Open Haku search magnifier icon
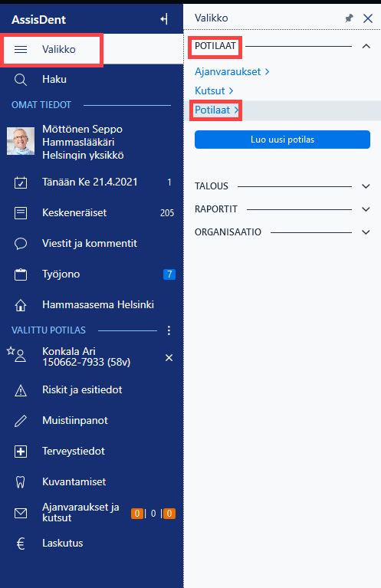This screenshot has width=381, height=588. click(20, 80)
